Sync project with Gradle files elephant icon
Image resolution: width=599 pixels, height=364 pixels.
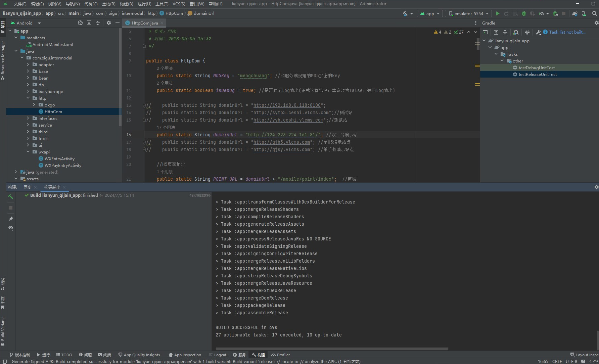coord(575,13)
